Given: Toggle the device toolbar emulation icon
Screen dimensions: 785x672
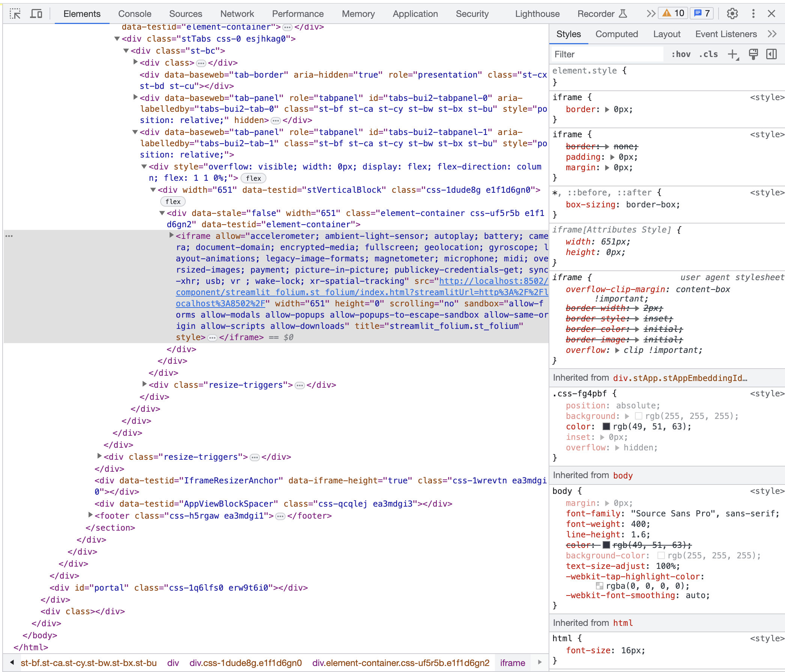Looking at the screenshot, I should [x=36, y=13].
